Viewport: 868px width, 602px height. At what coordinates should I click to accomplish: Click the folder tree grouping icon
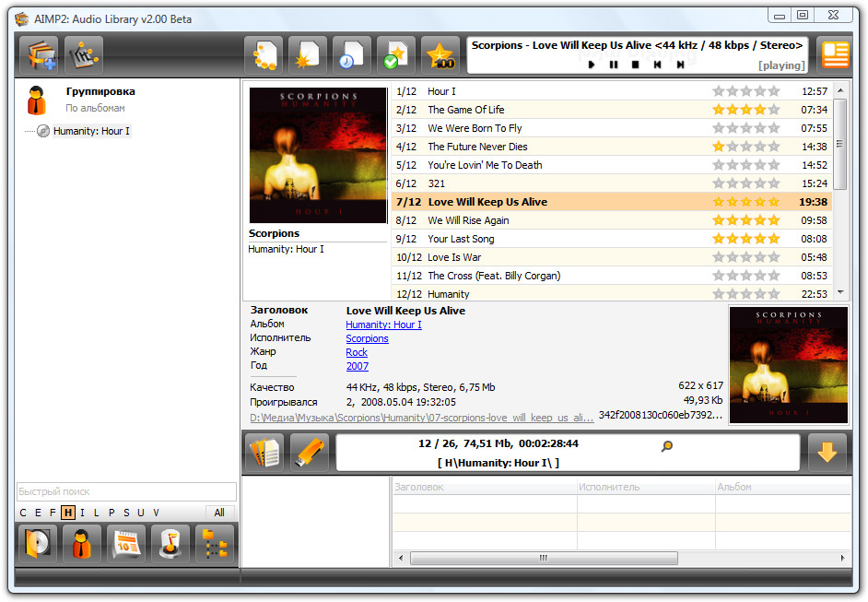[x=215, y=543]
